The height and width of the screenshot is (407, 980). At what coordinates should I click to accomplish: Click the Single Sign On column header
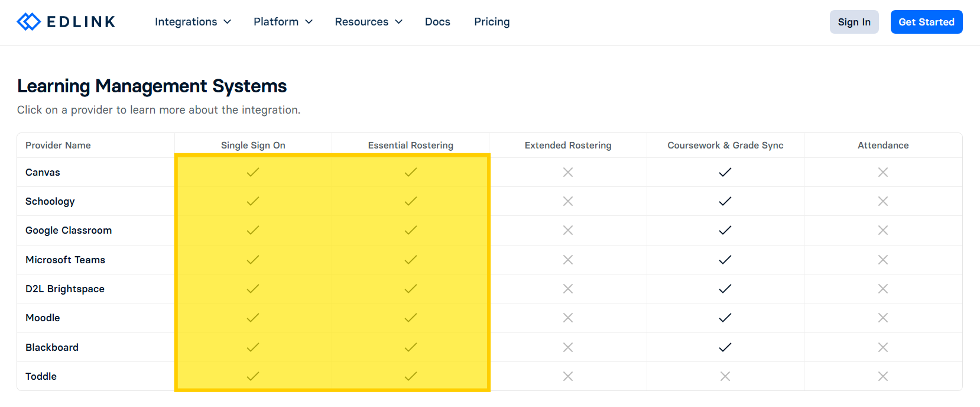pyautogui.click(x=253, y=146)
